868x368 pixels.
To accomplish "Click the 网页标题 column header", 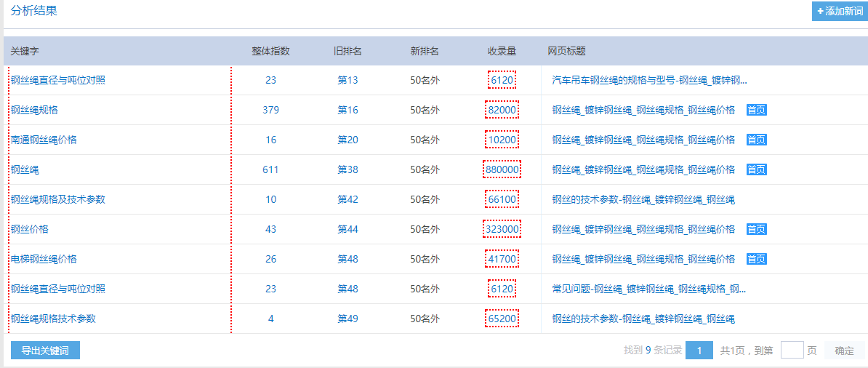I will coord(567,51).
